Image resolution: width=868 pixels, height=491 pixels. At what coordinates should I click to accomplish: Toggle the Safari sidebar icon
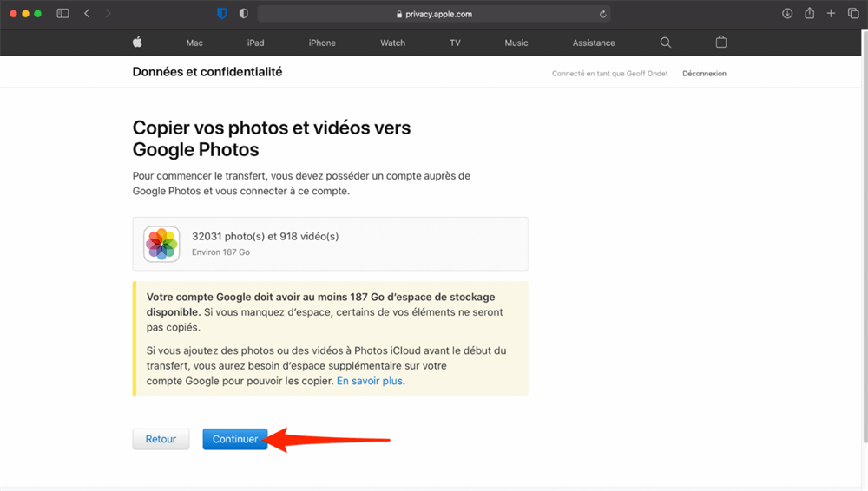pos(62,13)
